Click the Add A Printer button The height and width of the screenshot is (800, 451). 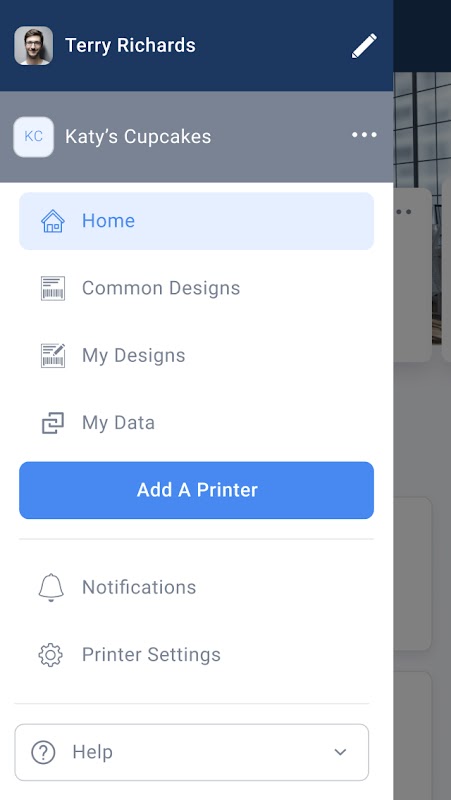click(x=196, y=490)
